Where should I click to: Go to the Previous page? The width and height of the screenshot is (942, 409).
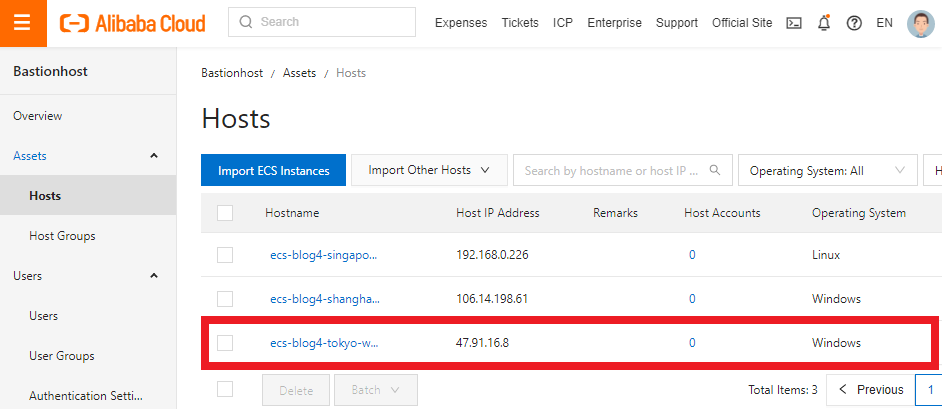(871, 390)
